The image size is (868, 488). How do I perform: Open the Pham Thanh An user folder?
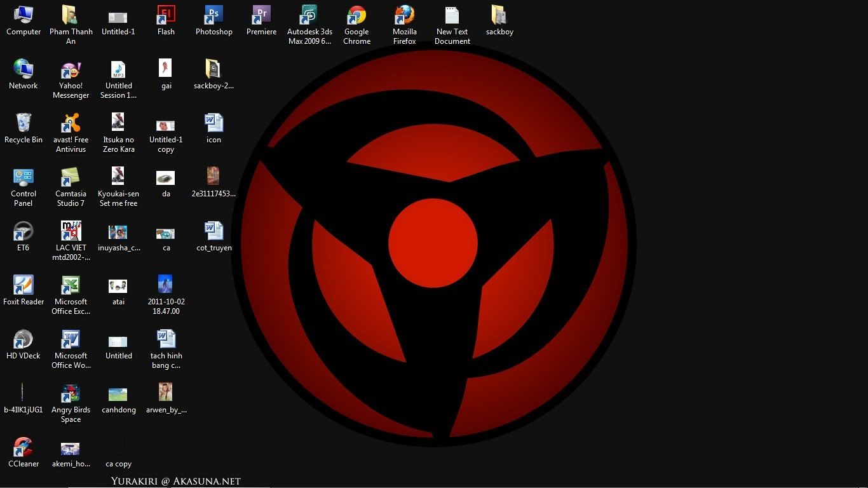coord(71,25)
